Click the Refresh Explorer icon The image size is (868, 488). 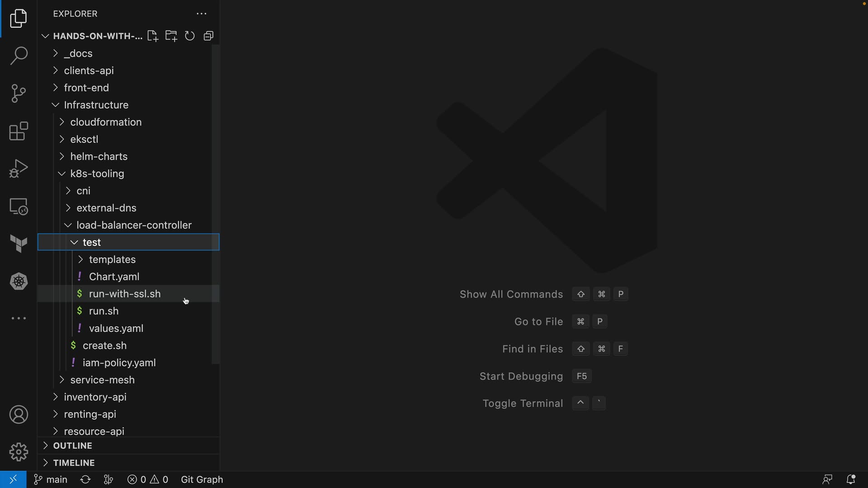[190, 36]
